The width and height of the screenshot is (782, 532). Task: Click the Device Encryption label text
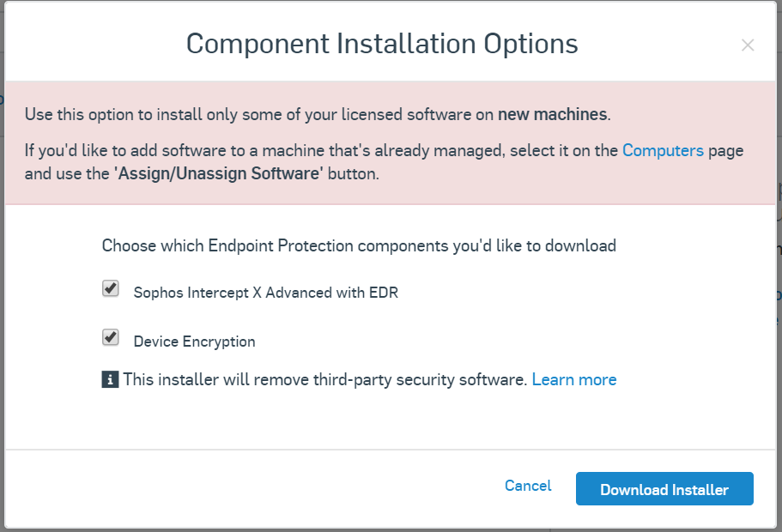click(x=194, y=342)
